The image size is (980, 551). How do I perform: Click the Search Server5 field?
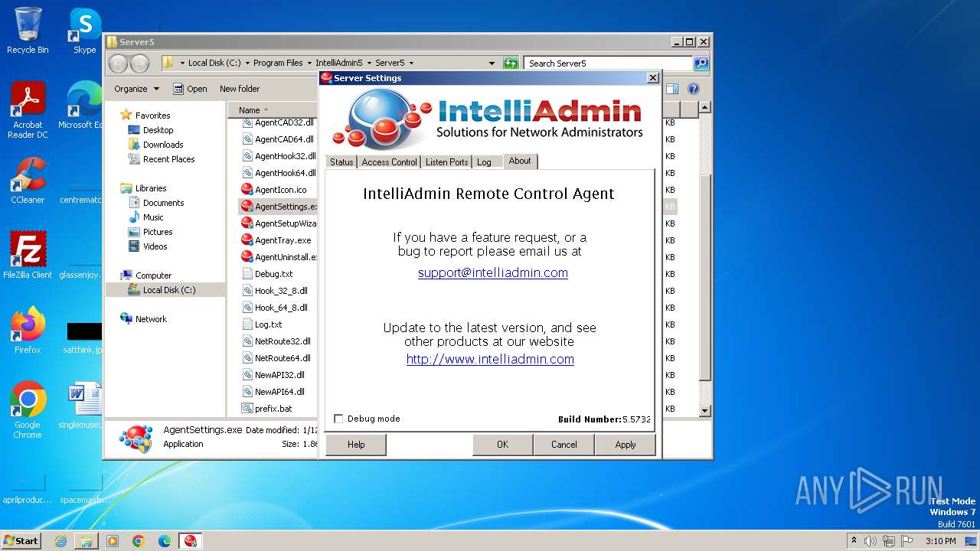[609, 64]
